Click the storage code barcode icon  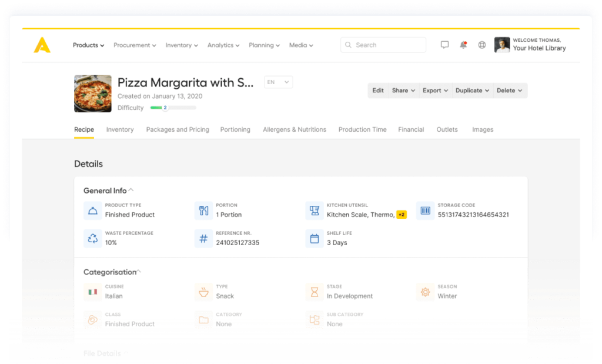click(x=424, y=211)
